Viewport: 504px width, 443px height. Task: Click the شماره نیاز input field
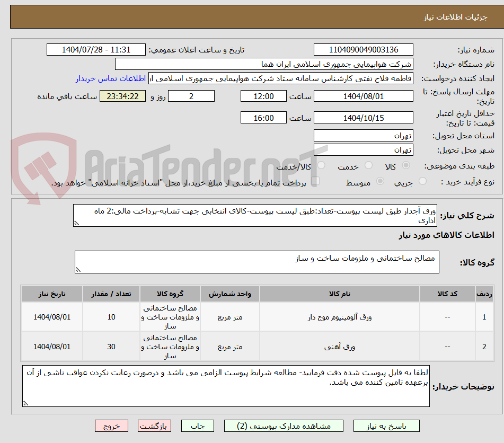coord(364,49)
